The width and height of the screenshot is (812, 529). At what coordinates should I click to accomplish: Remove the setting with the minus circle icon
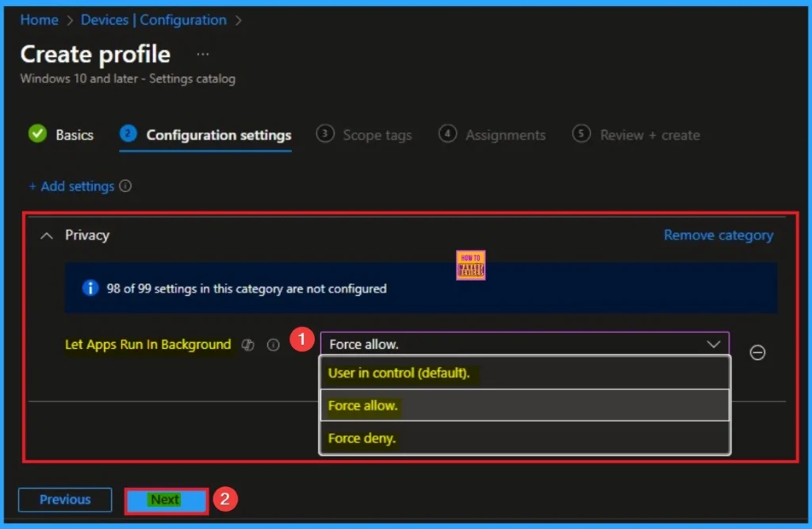[x=757, y=353]
